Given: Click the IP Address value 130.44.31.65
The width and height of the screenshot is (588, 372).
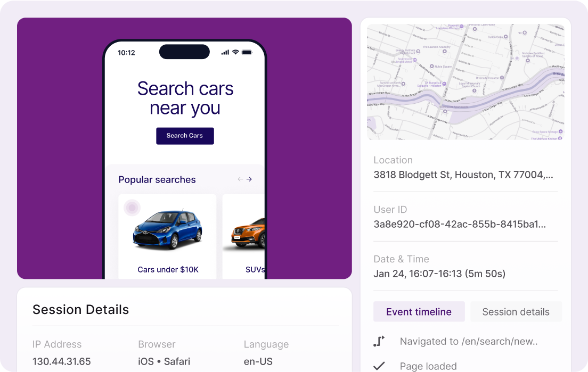Looking at the screenshot, I should click(x=61, y=361).
